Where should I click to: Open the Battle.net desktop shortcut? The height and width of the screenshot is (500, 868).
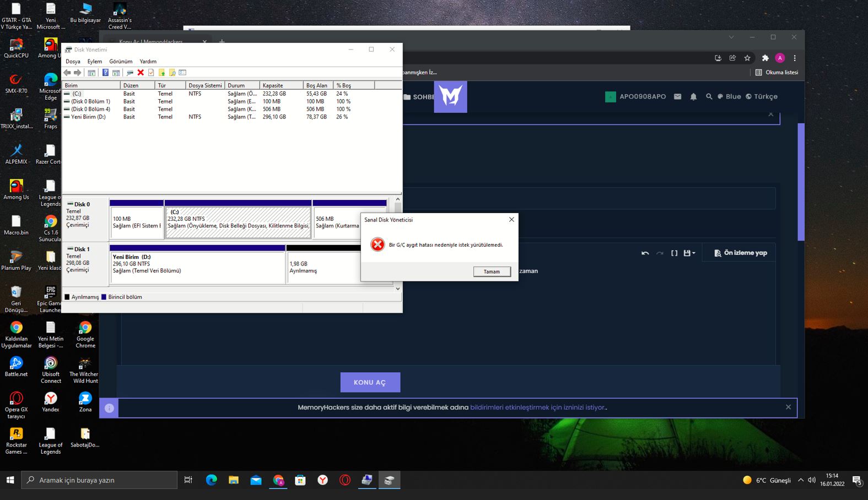point(16,366)
